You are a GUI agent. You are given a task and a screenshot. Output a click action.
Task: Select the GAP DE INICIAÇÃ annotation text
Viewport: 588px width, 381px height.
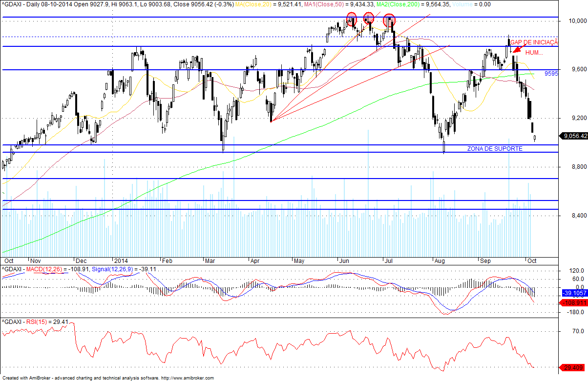coord(534,42)
